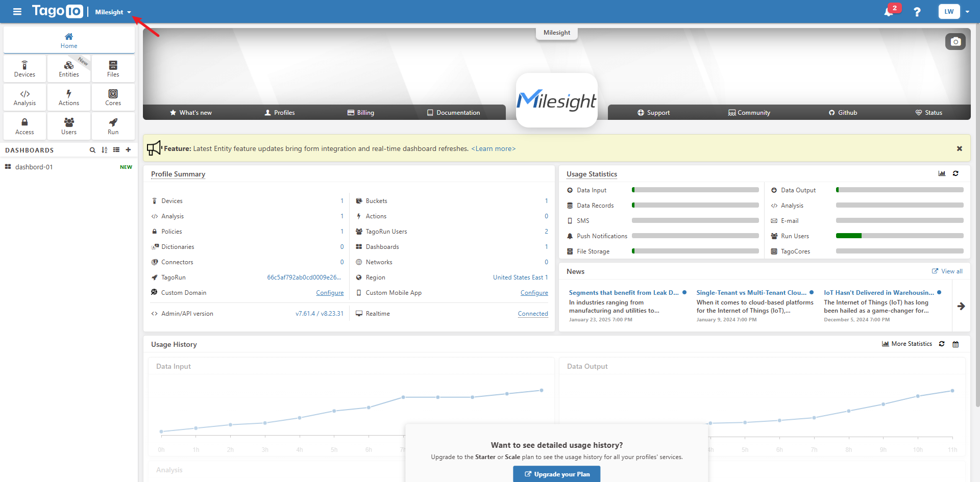Open the Leak Detection segments article

624,293
